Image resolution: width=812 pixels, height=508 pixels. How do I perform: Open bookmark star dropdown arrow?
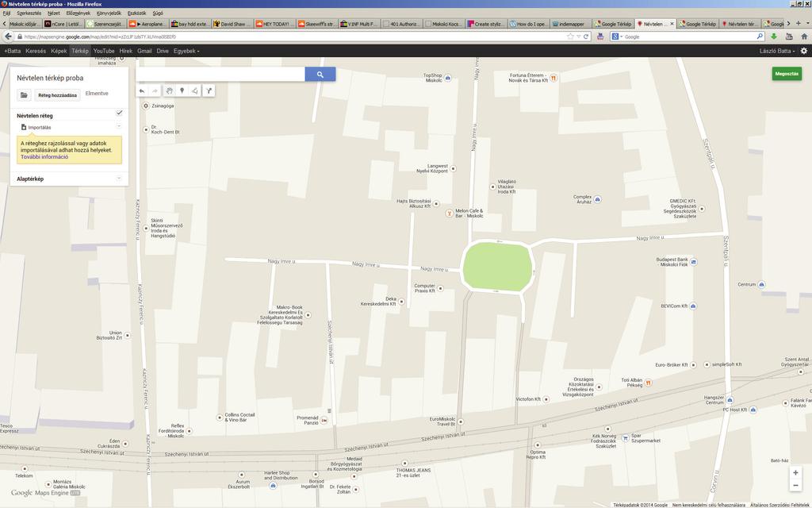pyautogui.click(x=578, y=37)
